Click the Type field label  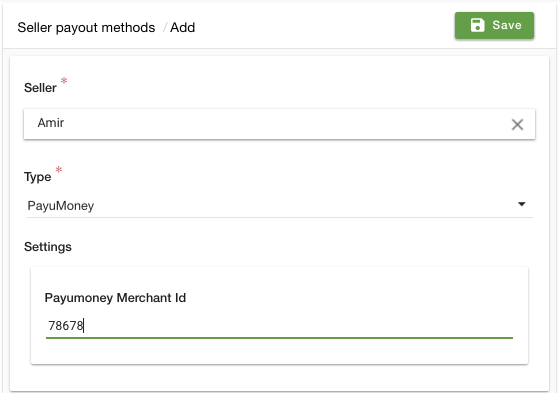(38, 177)
